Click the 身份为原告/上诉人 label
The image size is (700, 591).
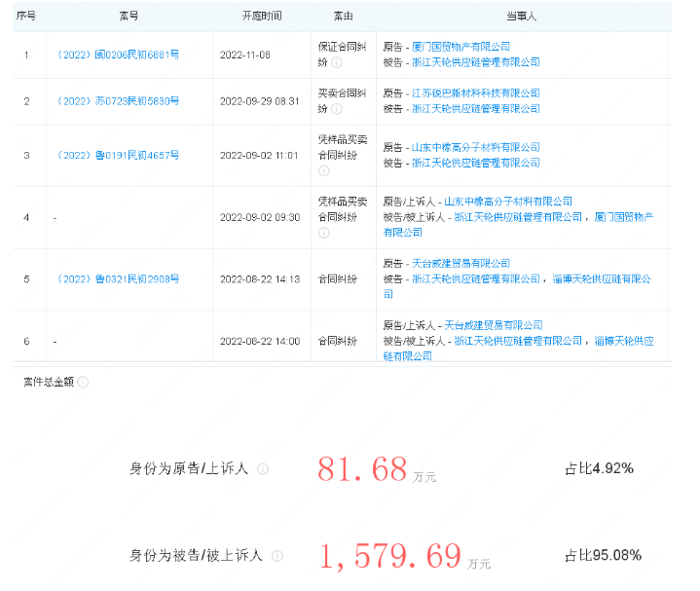click(x=189, y=468)
